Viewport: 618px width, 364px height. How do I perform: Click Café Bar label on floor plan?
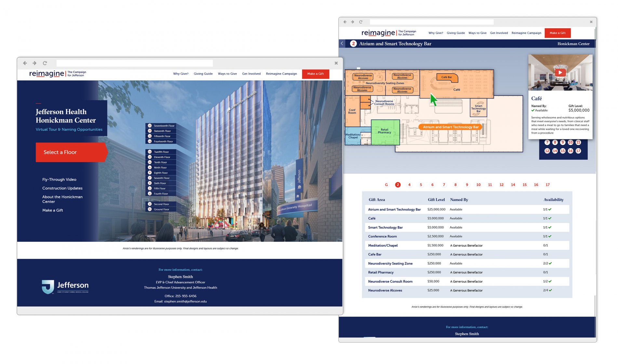click(x=447, y=77)
